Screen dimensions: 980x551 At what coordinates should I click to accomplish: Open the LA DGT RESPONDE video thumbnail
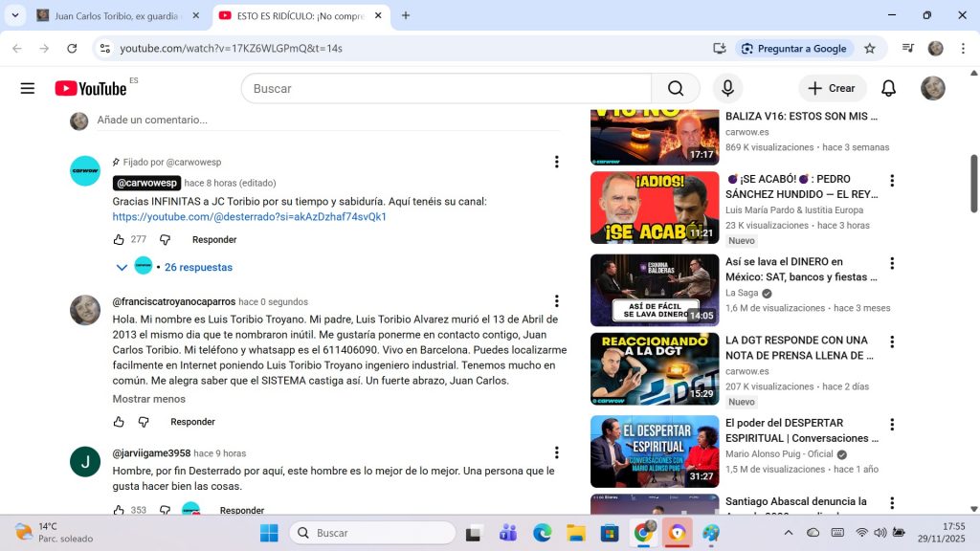pyautogui.click(x=654, y=368)
